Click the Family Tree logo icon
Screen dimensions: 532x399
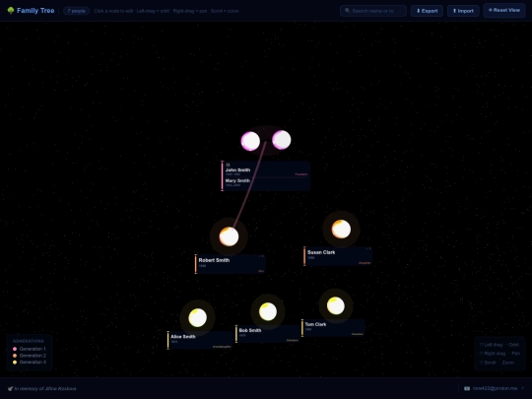coord(11,11)
